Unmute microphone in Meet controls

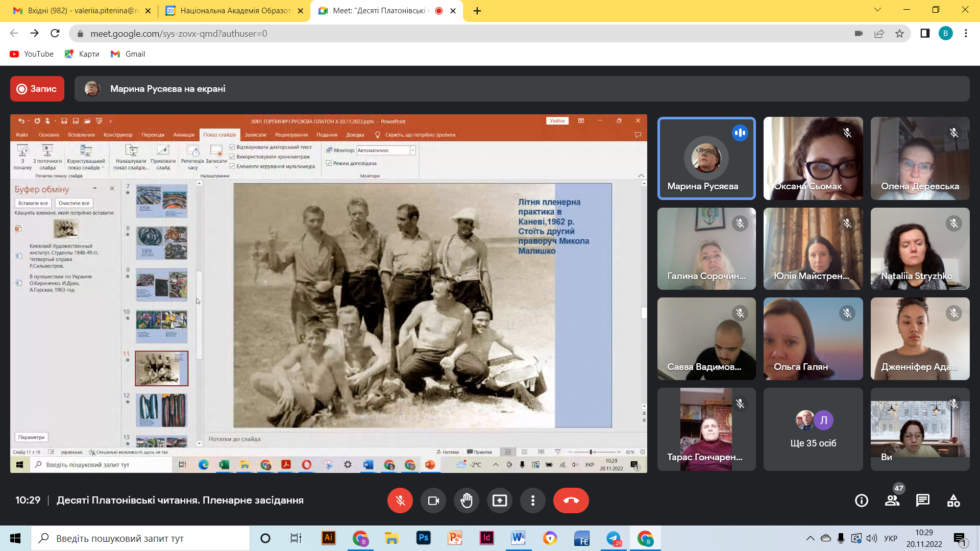pos(400,500)
